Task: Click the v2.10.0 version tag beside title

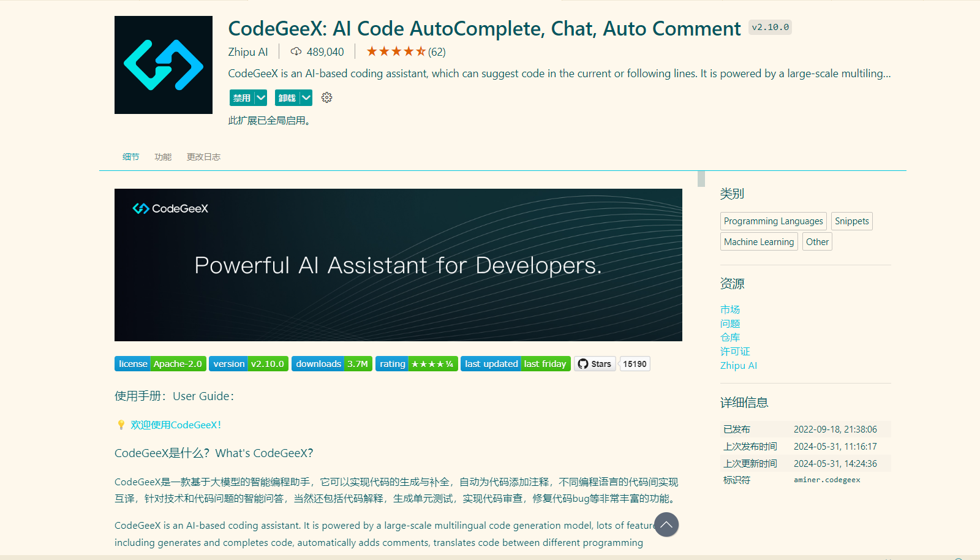Action: tap(770, 27)
